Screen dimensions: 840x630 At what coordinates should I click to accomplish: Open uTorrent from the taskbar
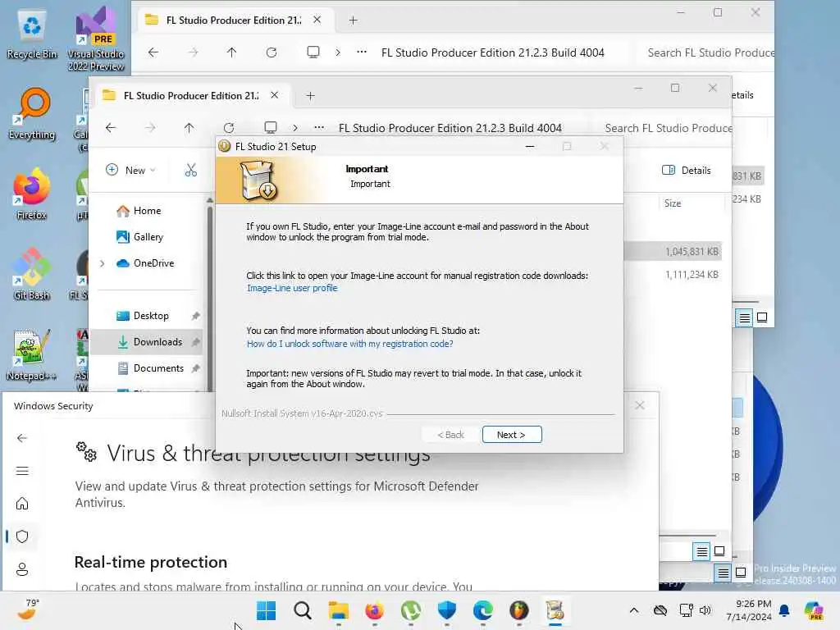point(411,610)
